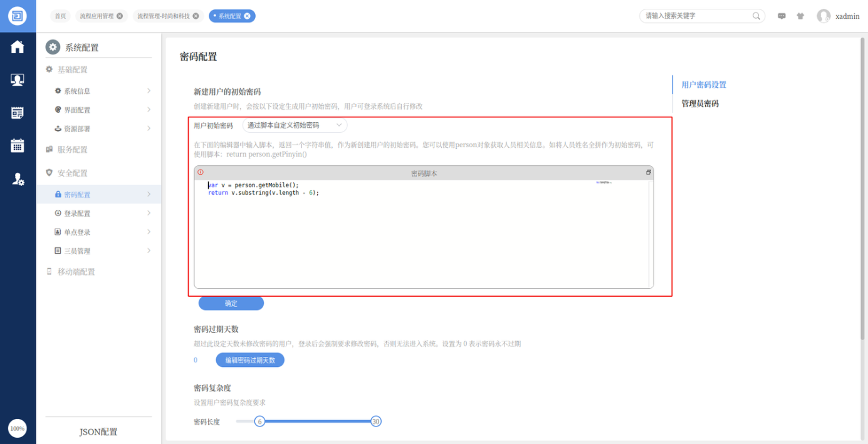Click the red error icon in script editor
Screen dimensions: 868x444
tap(201, 172)
